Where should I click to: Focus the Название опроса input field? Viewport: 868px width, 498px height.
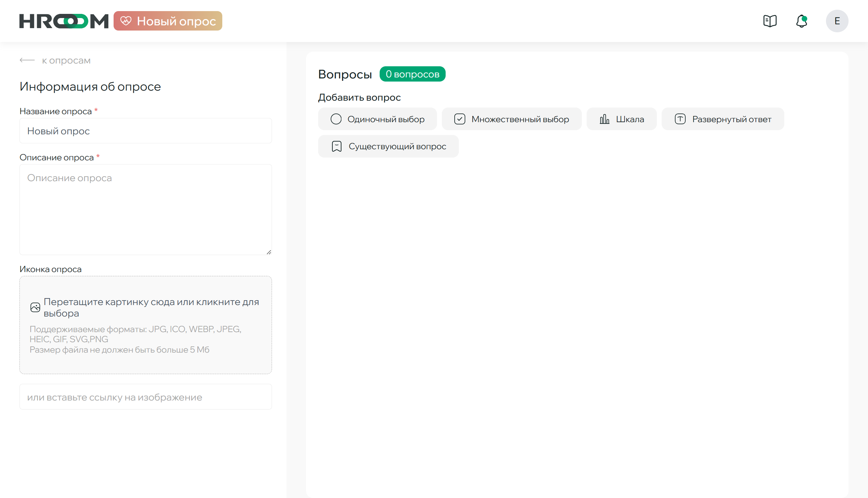[146, 131]
